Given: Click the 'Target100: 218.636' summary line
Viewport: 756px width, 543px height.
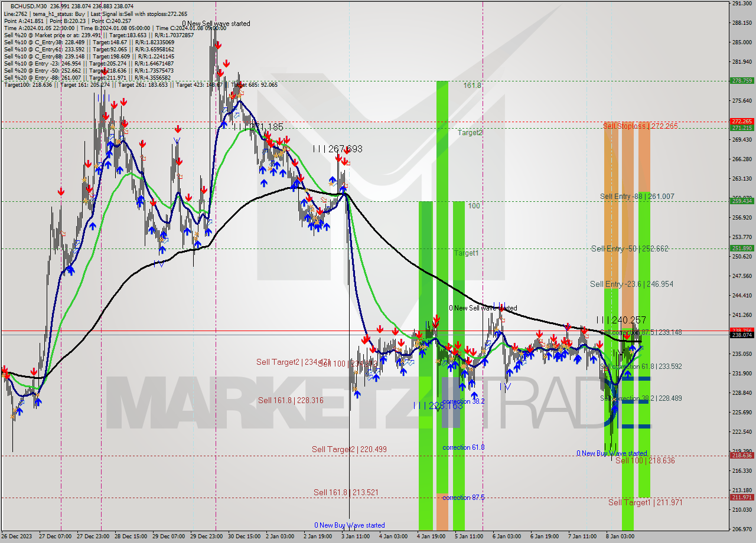Looking at the screenshot, I should pyautogui.click(x=141, y=84).
